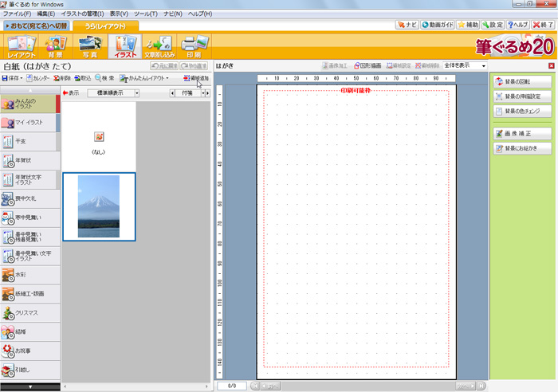
Task: Close the right side panel
Action: coord(552,66)
